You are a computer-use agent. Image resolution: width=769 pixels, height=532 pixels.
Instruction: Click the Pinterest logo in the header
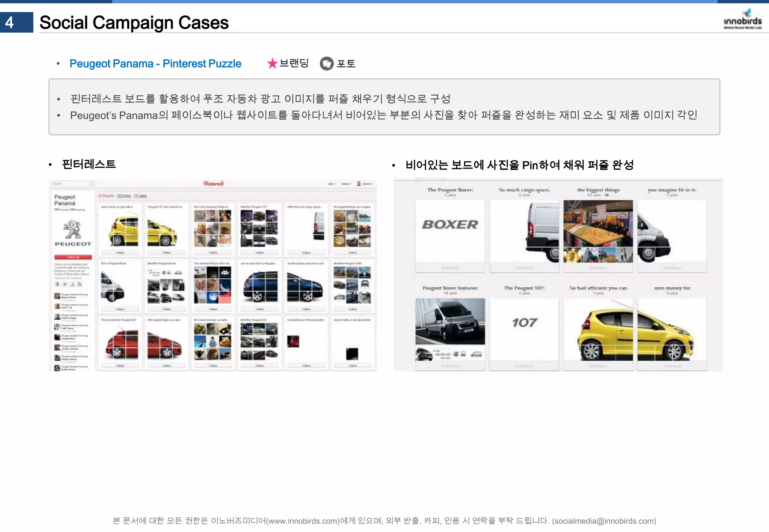(213, 183)
